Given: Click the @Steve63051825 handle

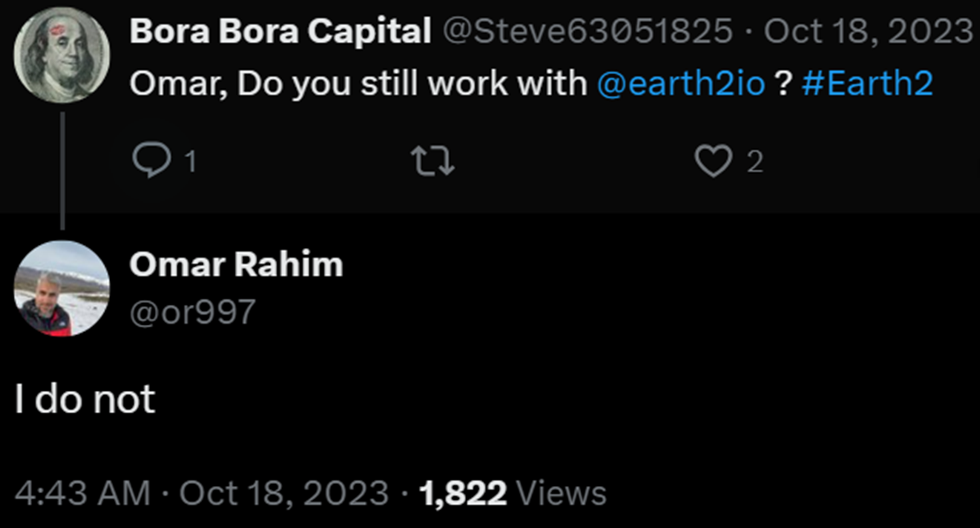Looking at the screenshot, I should click(x=587, y=31).
